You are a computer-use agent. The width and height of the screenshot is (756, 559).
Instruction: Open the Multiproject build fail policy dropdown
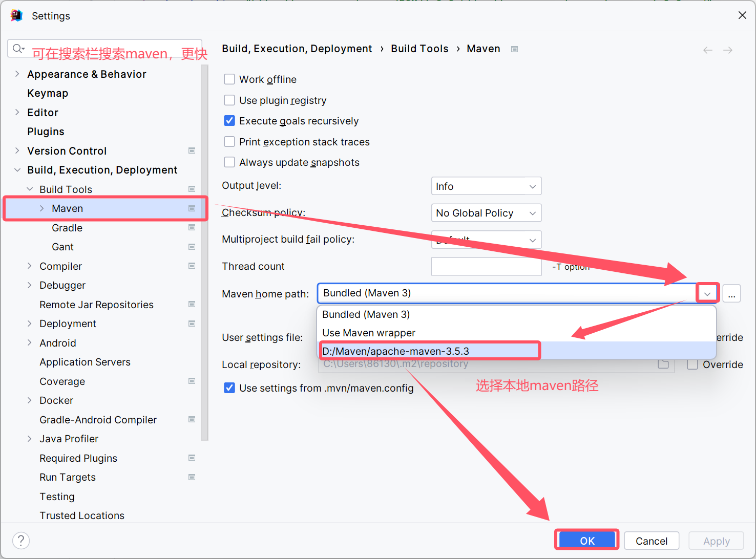coord(486,240)
